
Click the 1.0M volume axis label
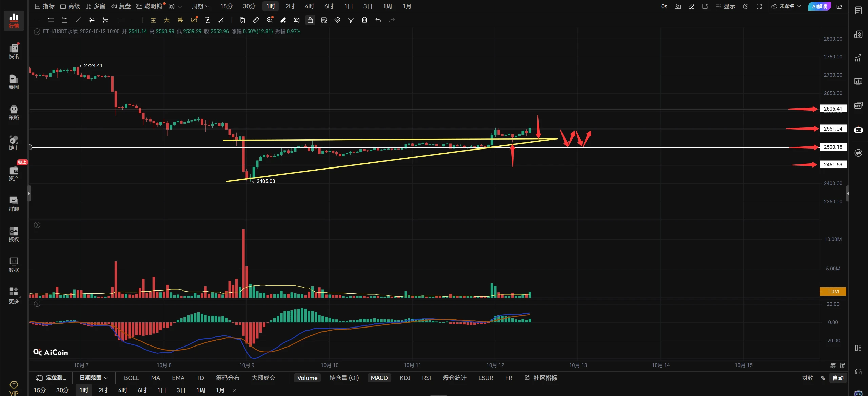tap(833, 292)
